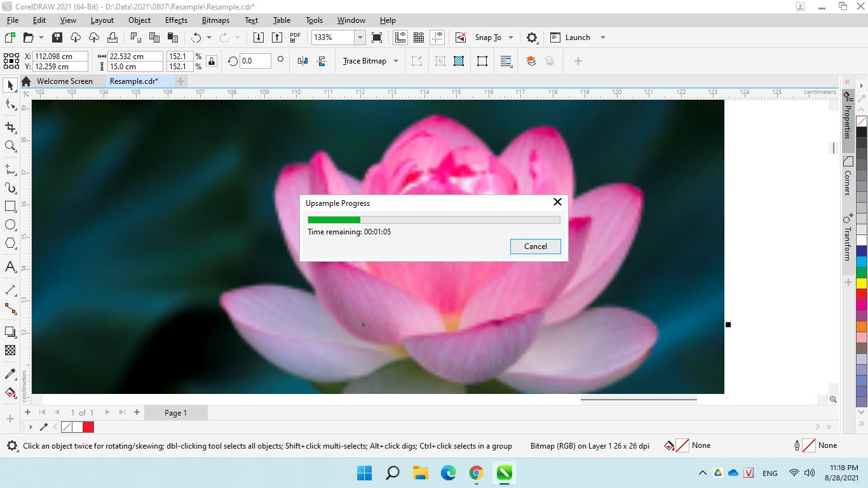The height and width of the screenshot is (488, 868).
Task: Select the Zoom tool in toolbox
Action: tap(10, 146)
